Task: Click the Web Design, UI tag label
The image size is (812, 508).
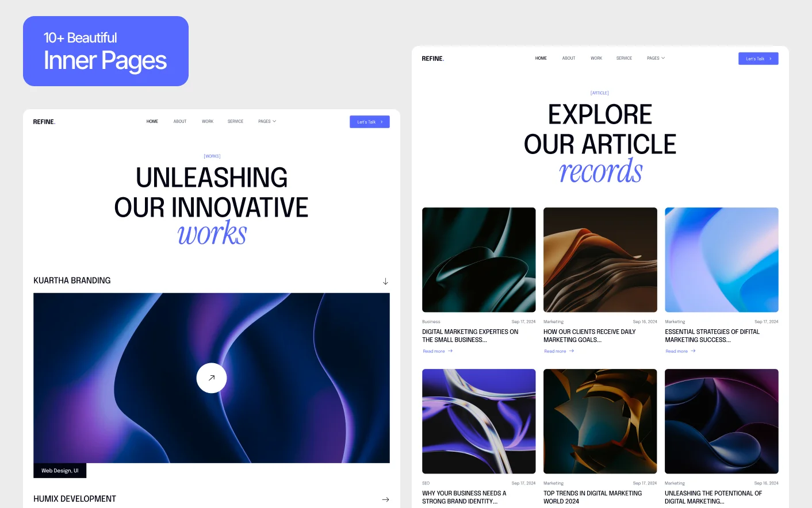Action: [60, 471]
